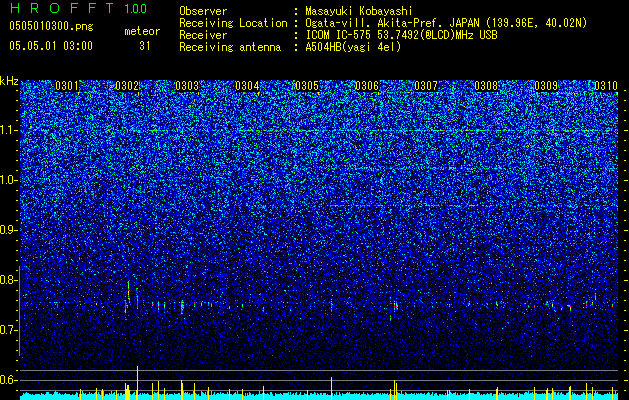Click the 0.7 frequency axis label
Screen dimensions: 629x400
[9, 330]
